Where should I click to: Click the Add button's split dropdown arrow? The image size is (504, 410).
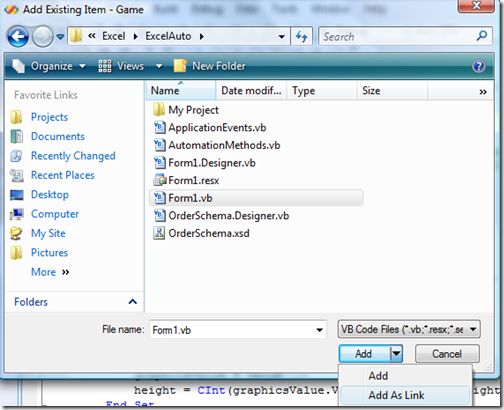(396, 354)
